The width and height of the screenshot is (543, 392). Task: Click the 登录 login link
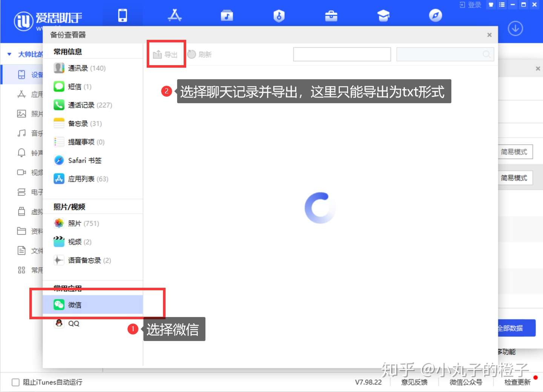471,5
